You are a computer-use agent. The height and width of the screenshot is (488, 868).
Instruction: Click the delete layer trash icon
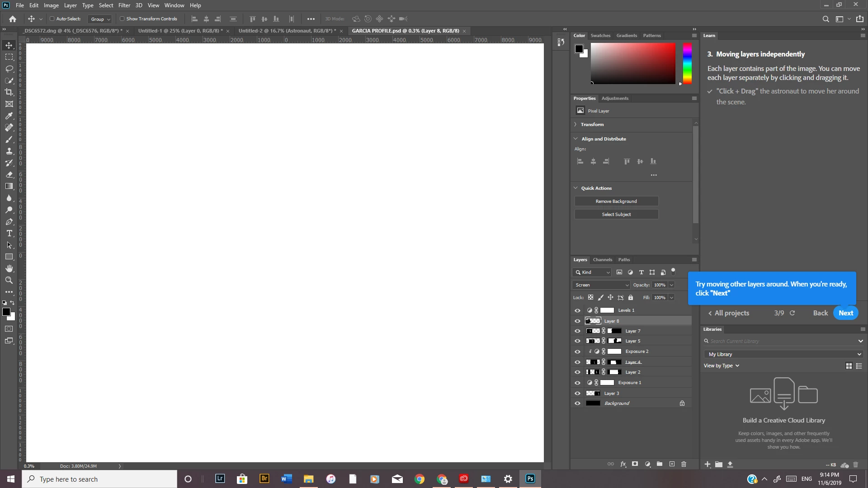[x=684, y=464]
